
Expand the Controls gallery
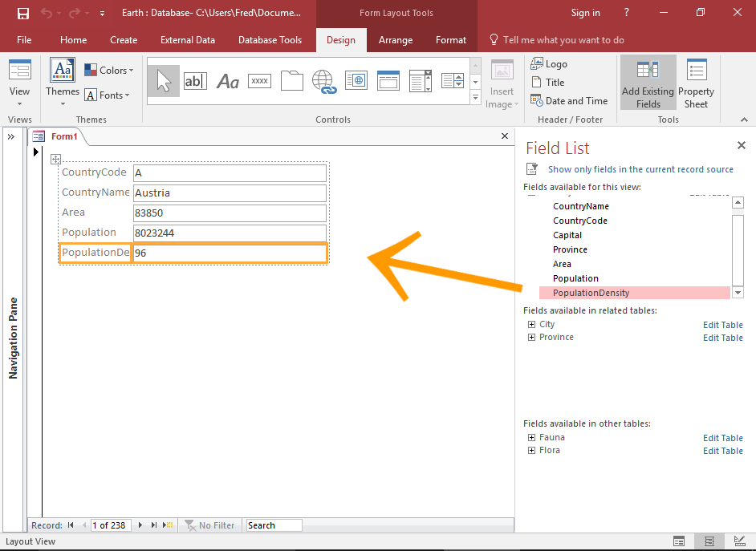pyautogui.click(x=475, y=98)
